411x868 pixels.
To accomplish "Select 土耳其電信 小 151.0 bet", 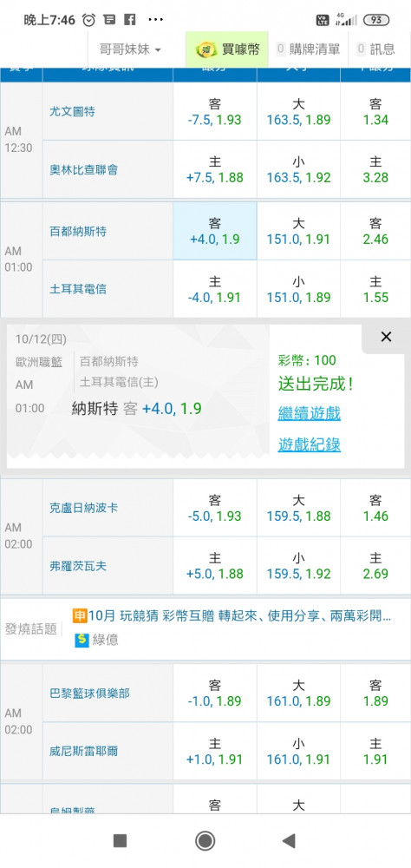I will 298,289.
